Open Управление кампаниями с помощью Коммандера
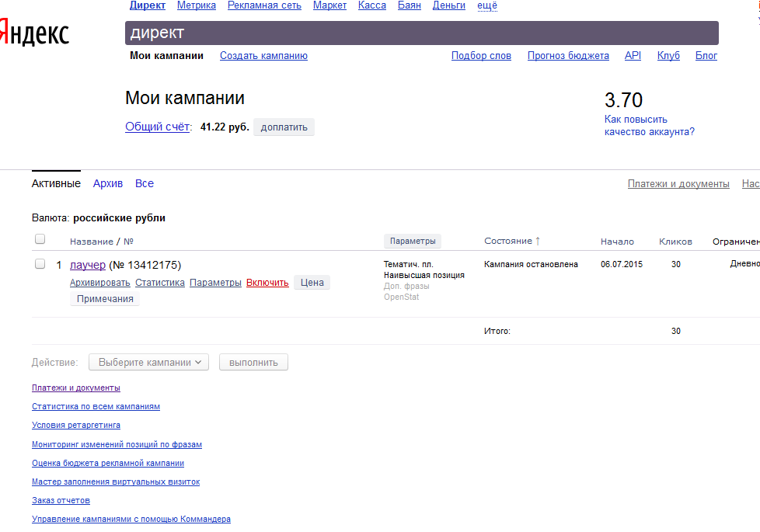 pyautogui.click(x=131, y=519)
